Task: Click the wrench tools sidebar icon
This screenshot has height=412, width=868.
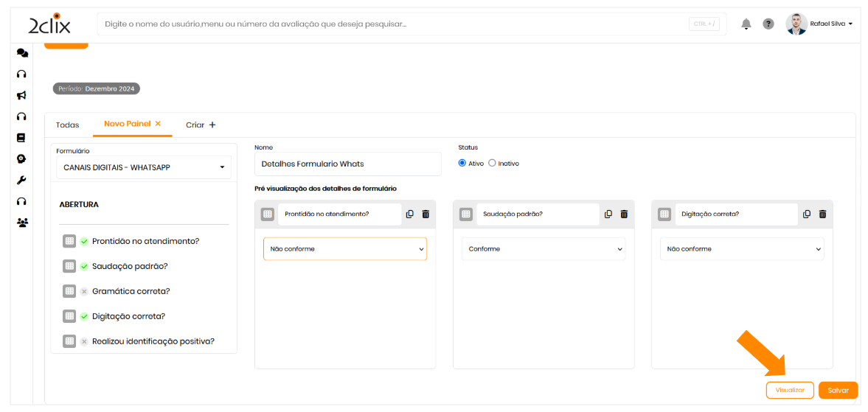Action: (x=22, y=180)
